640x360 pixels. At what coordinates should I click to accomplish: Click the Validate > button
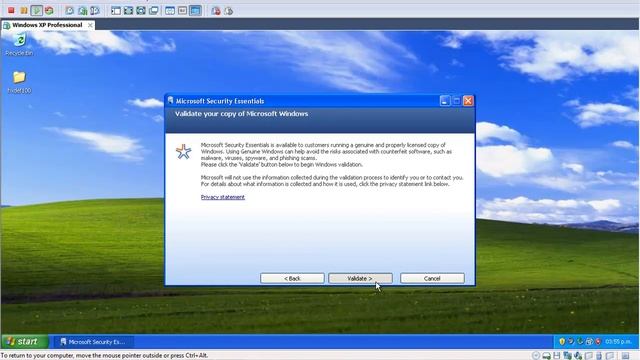point(360,278)
